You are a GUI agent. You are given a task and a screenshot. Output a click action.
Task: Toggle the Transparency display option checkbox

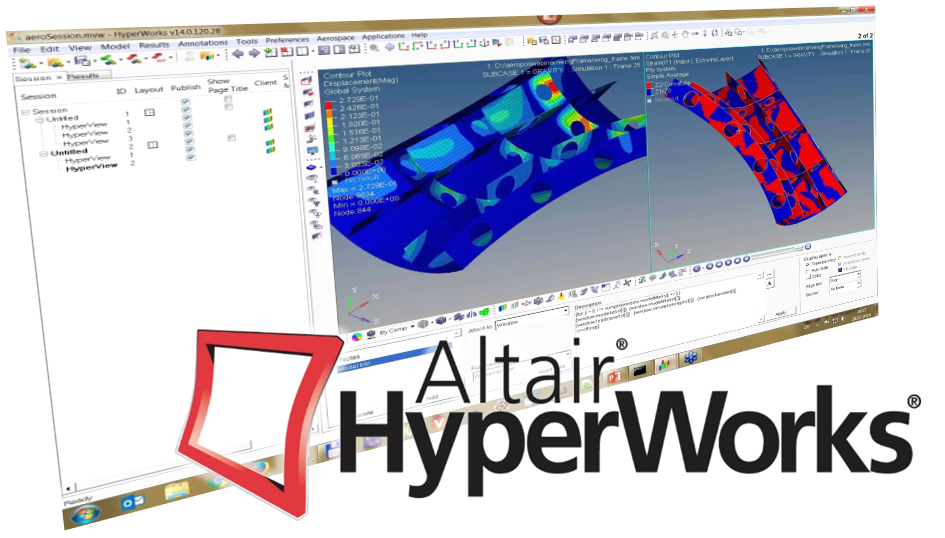pos(808,264)
